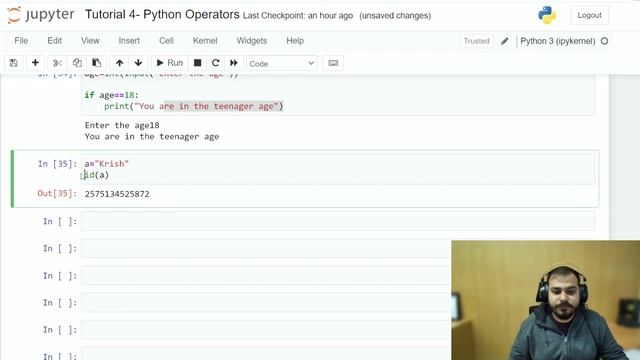Paste cells below icon
This screenshot has width=640, height=360.
(x=96, y=63)
